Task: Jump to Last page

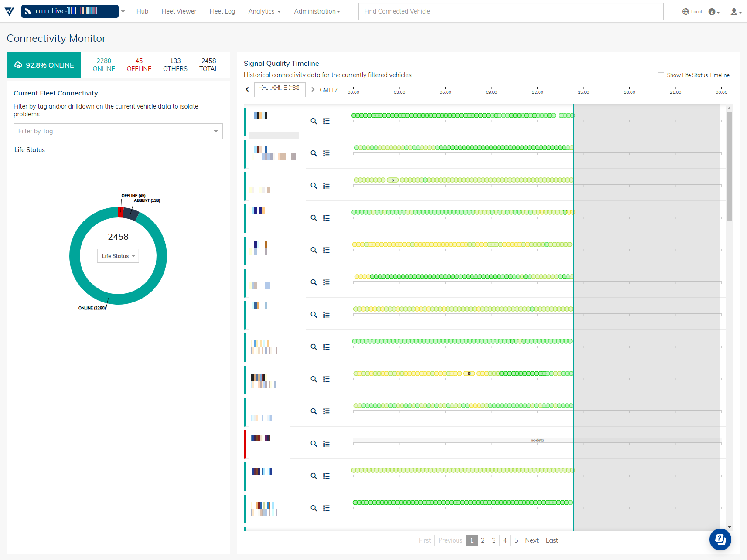Action: (552, 540)
